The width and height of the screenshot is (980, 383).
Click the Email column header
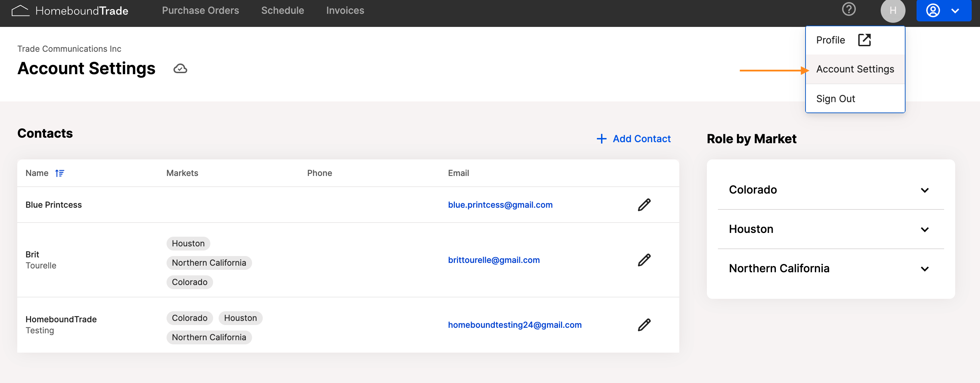[458, 173]
